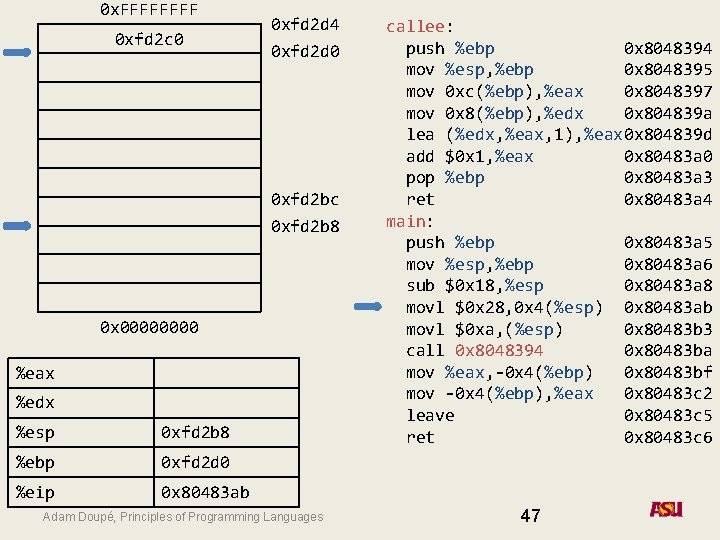The height and width of the screenshot is (540, 720).
Task: Click the %eip register value "0x80483ab"
Action: (x=205, y=492)
